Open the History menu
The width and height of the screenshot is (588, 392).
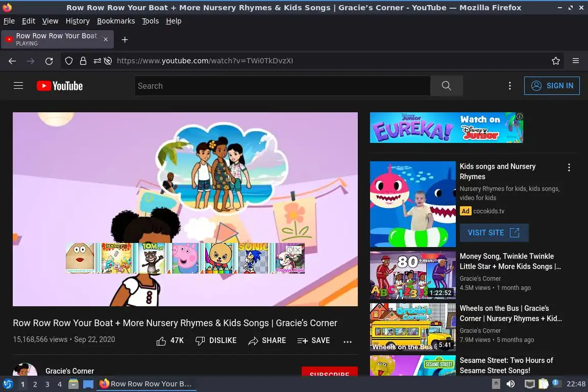(x=78, y=21)
